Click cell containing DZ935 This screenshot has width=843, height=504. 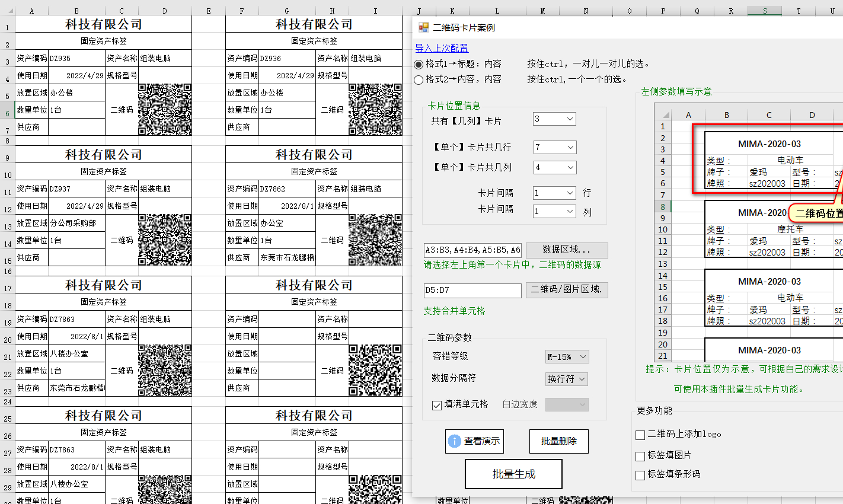[x=76, y=58]
